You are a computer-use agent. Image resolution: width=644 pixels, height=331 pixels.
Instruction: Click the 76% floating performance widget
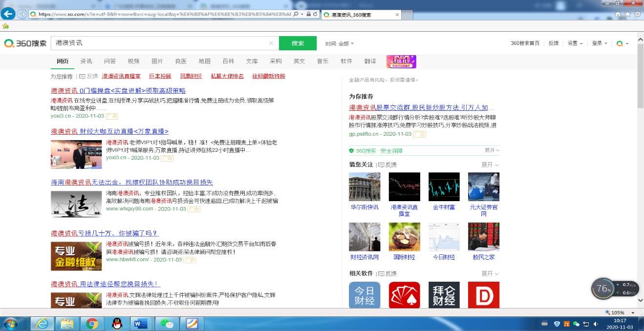point(615,289)
